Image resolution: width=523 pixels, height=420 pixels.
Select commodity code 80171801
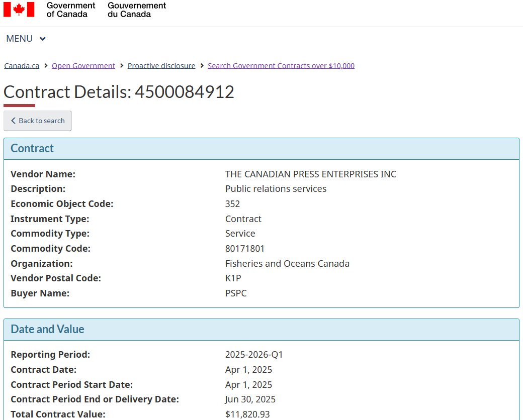pyautogui.click(x=245, y=248)
